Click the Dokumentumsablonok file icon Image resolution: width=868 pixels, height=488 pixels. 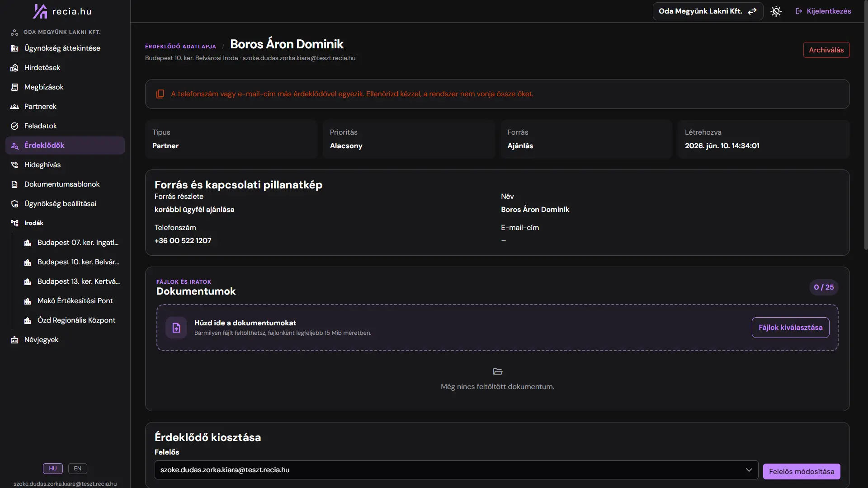pyautogui.click(x=14, y=184)
